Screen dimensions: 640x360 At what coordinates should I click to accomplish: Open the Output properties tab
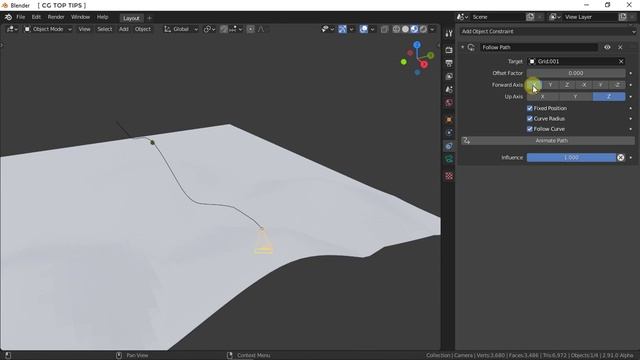coord(449,63)
